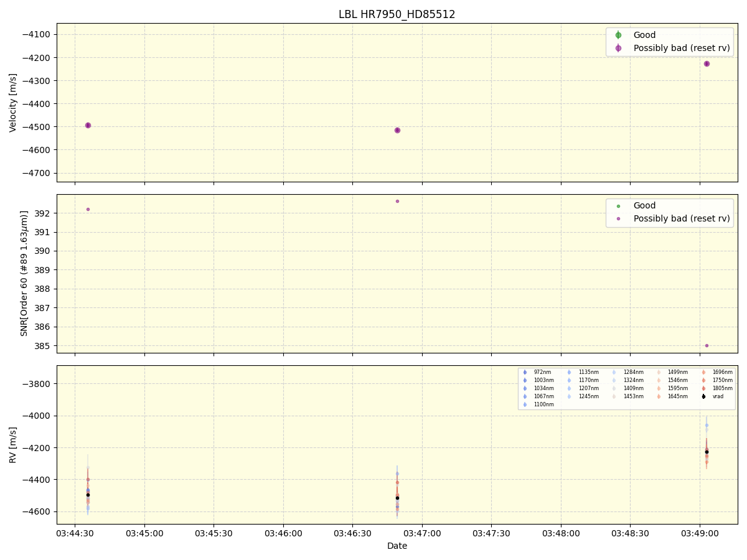
Task: Click the 1324nm legend marker
Action: [614, 380]
